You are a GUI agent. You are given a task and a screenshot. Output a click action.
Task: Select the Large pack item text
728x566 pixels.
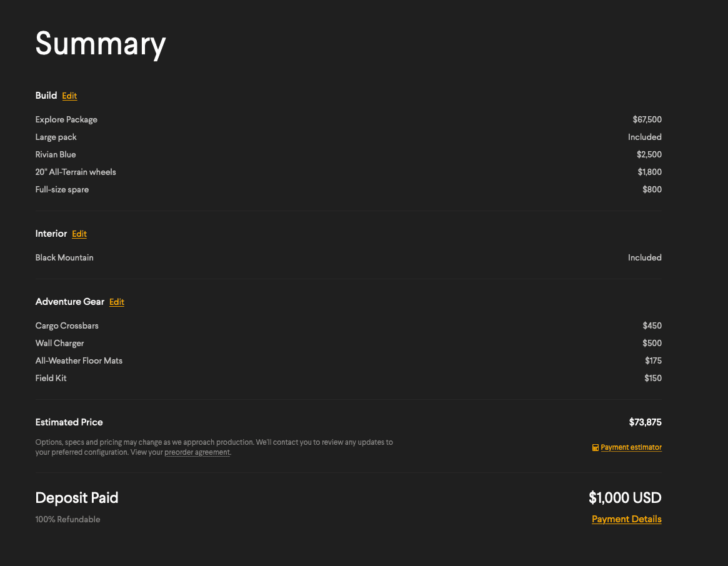pos(56,137)
